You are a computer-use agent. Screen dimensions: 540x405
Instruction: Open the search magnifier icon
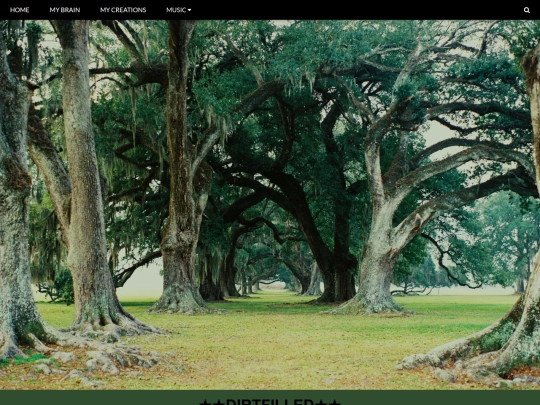coord(527,10)
